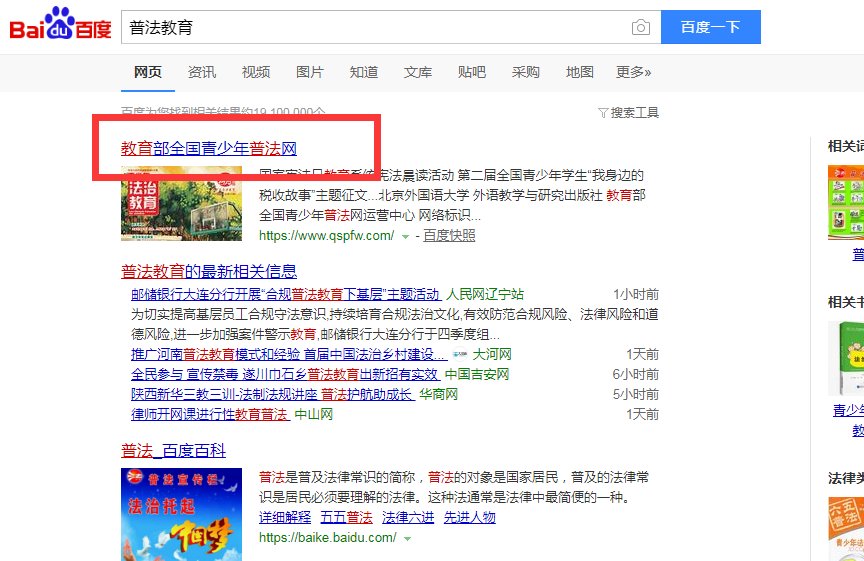Open the 采购 tab

point(526,72)
